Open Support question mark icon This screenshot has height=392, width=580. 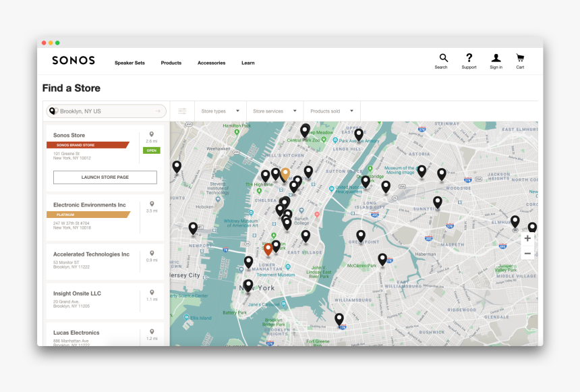click(x=469, y=58)
